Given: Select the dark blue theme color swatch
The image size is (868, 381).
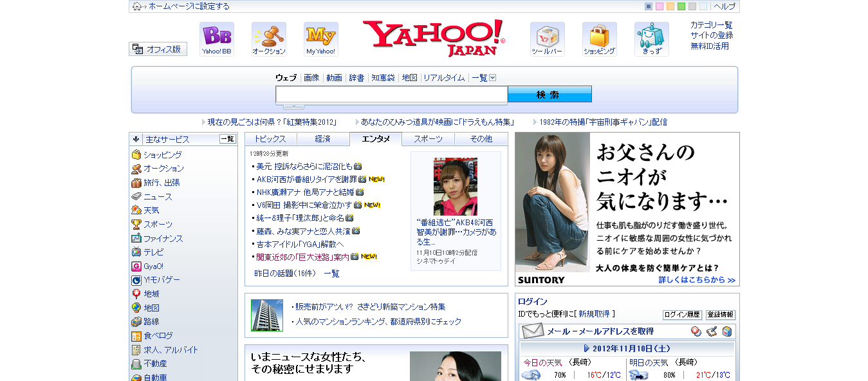Looking at the screenshot, I should (x=649, y=6).
